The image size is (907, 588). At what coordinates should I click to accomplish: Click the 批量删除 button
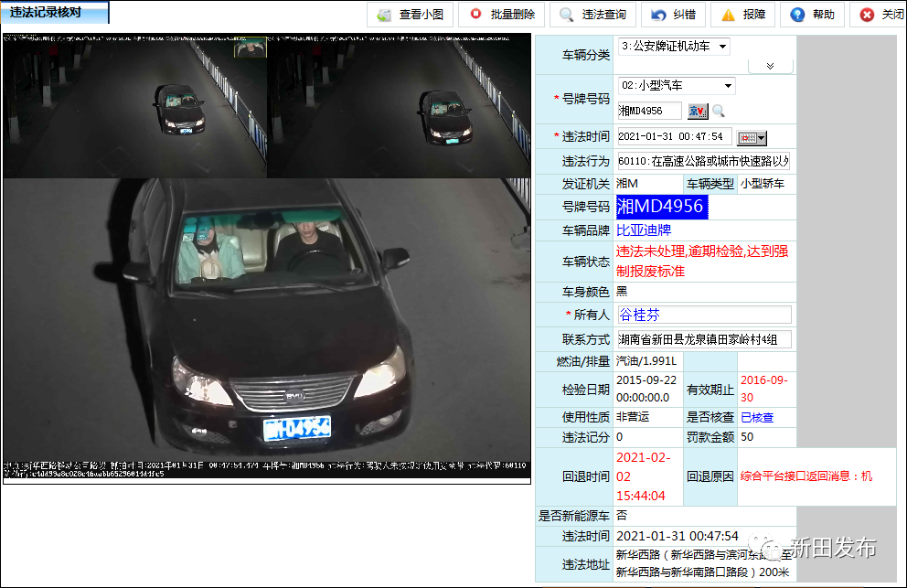[502, 15]
